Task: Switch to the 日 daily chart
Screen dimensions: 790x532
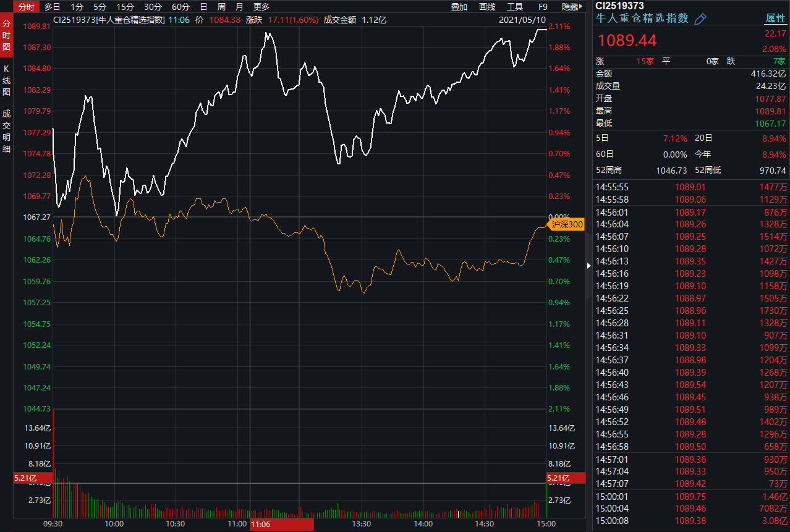Action: tap(203, 7)
